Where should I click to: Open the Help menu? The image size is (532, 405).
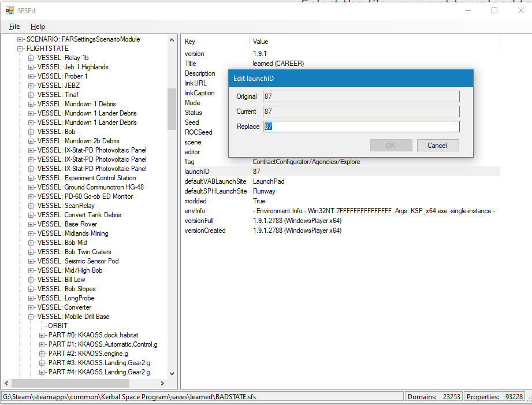pos(38,27)
